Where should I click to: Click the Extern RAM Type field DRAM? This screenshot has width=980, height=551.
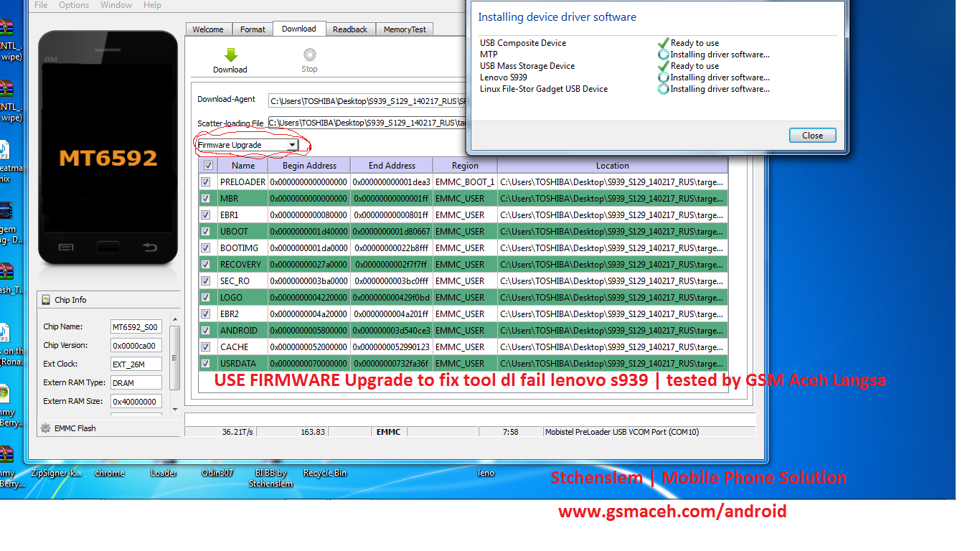point(136,383)
